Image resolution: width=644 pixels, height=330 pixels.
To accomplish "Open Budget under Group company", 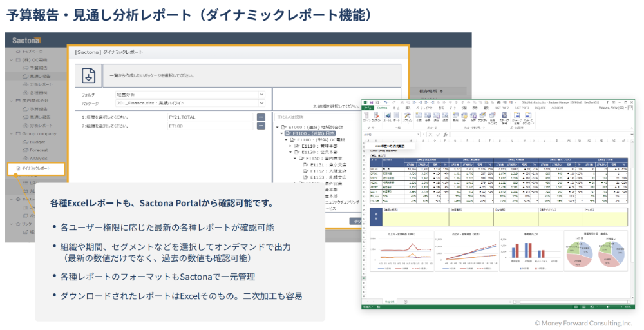I will pos(34,142).
